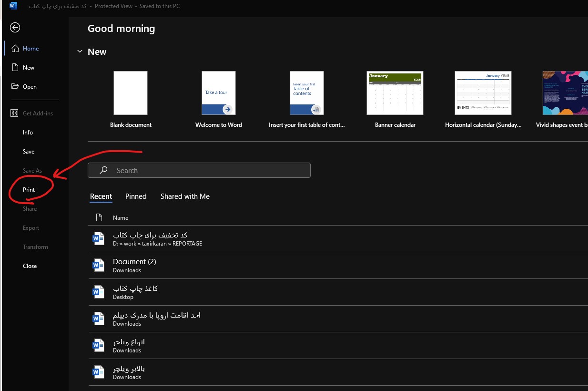Image resolution: width=588 pixels, height=391 pixels.
Task: Click Word icon beside انواع ویلچر
Action: pos(99,346)
